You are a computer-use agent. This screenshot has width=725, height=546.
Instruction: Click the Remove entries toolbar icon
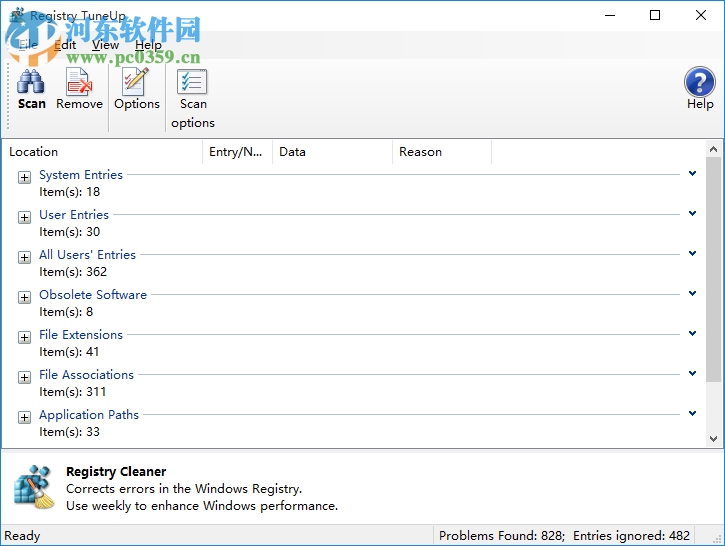click(x=79, y=82)
